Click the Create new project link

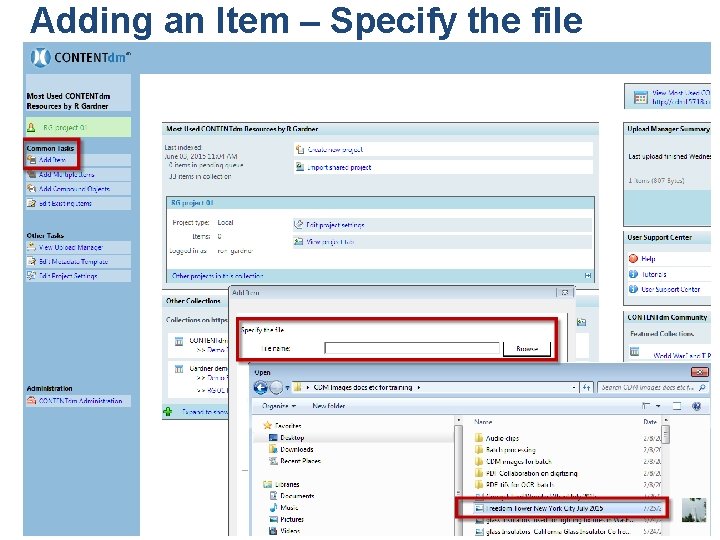coord(335,149)
